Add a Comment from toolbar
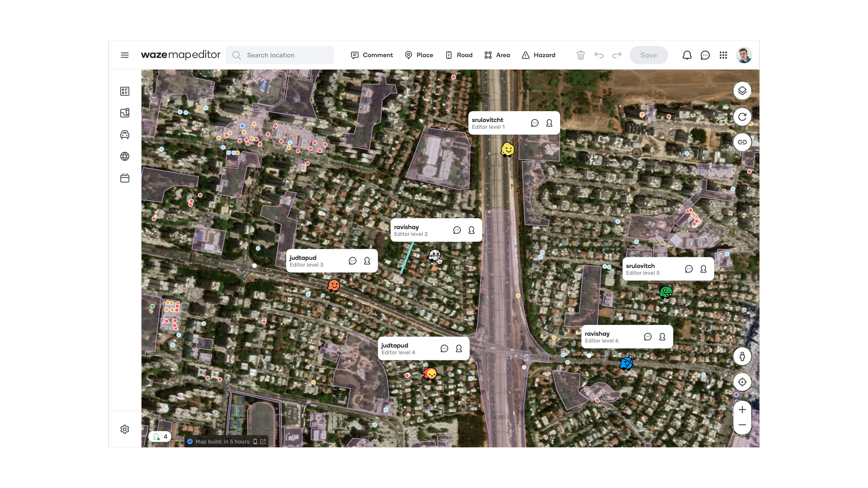Viewport: 868px width, 488px height. coord(372,55)
